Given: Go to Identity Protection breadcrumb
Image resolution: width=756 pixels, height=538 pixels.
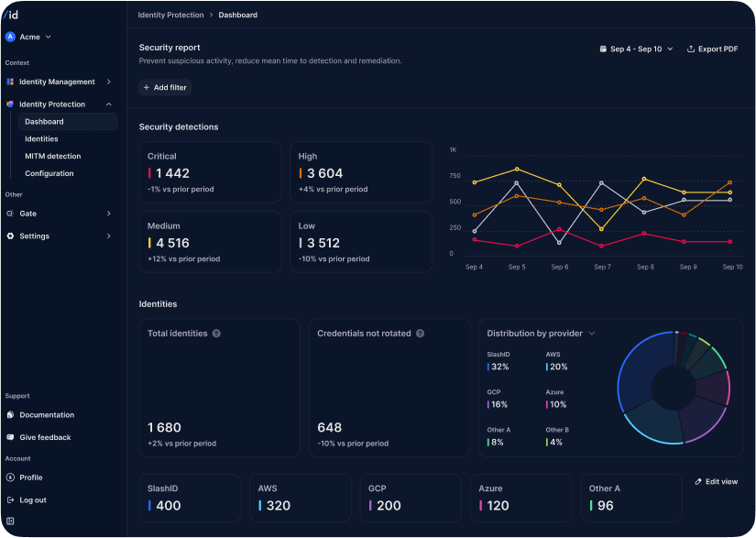Looking at the screenshot, I should [x=170, y=15].
